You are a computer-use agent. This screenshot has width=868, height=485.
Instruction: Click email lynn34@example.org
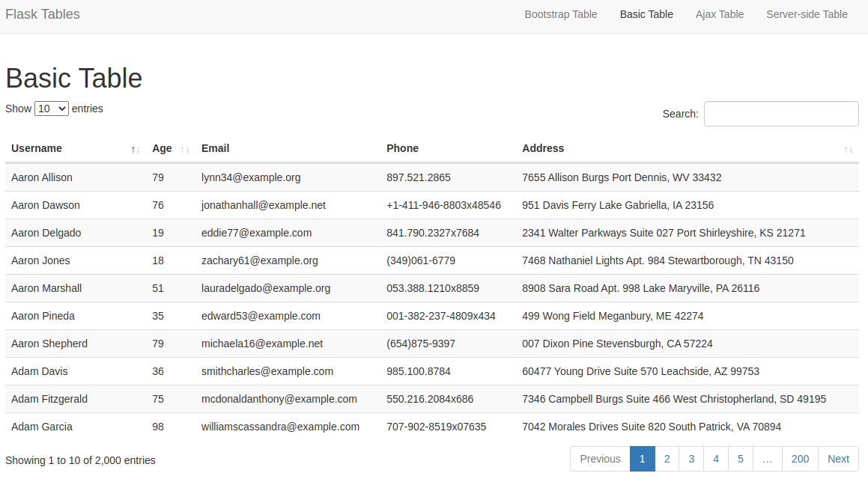tap(251, 177)
